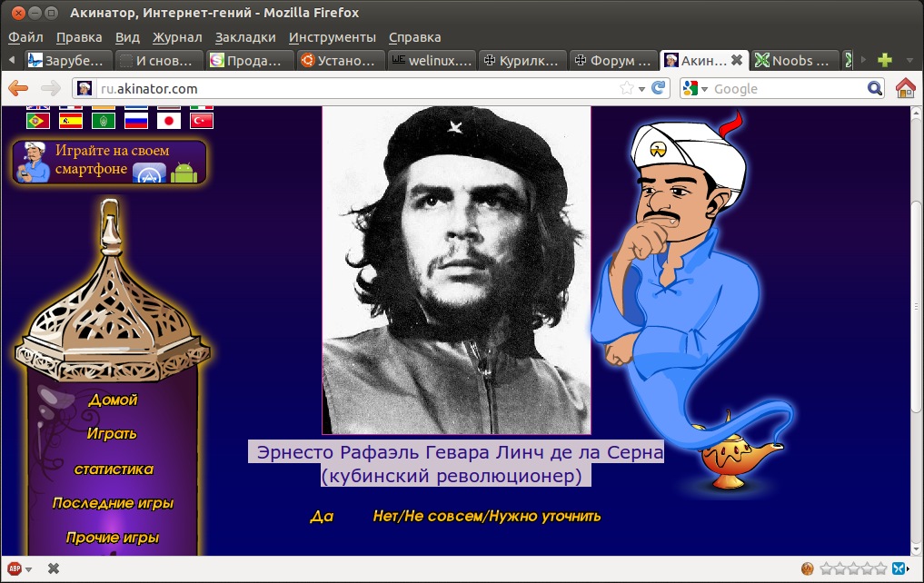
Task: Open a new tab with green plus
Action: (885, 60)
